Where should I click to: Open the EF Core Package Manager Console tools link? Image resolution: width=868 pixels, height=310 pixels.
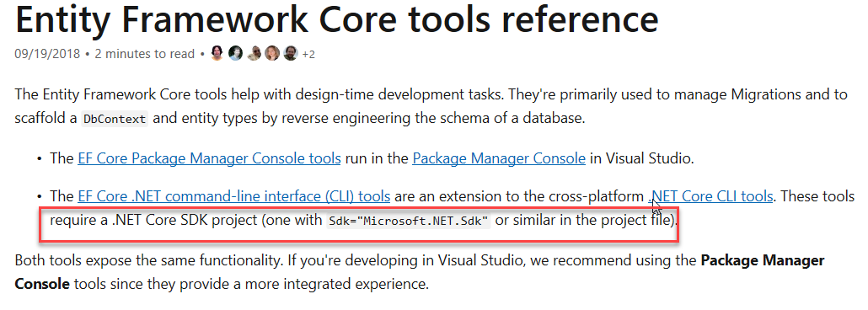point(209,158)
